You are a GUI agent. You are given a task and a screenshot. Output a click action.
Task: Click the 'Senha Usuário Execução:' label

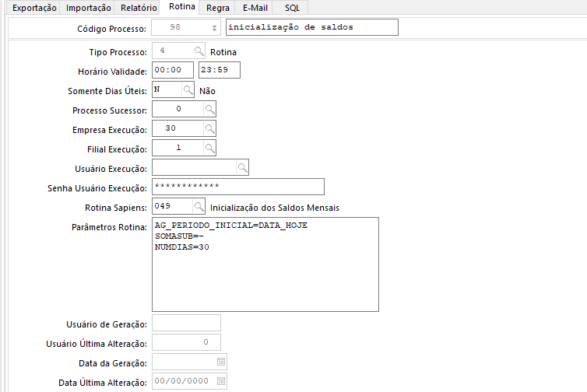[x=97, y=188]
